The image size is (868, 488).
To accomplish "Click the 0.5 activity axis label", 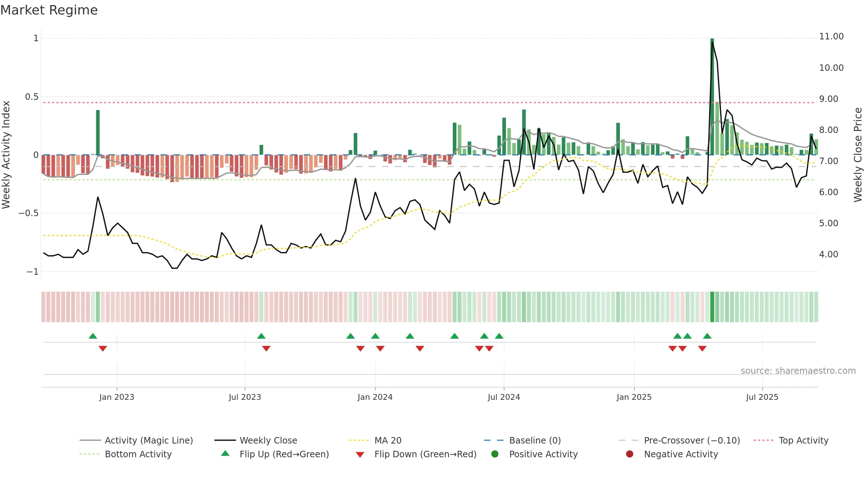I will 31,97.
